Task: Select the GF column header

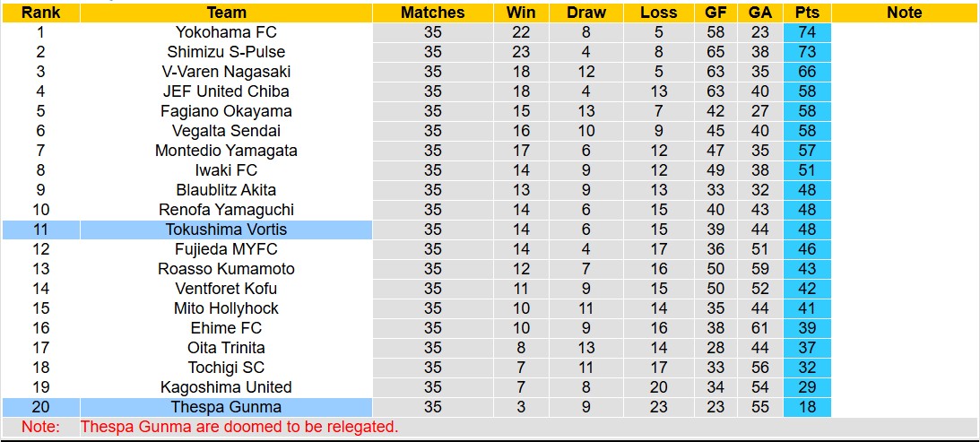Action: (x=715, y=13)
